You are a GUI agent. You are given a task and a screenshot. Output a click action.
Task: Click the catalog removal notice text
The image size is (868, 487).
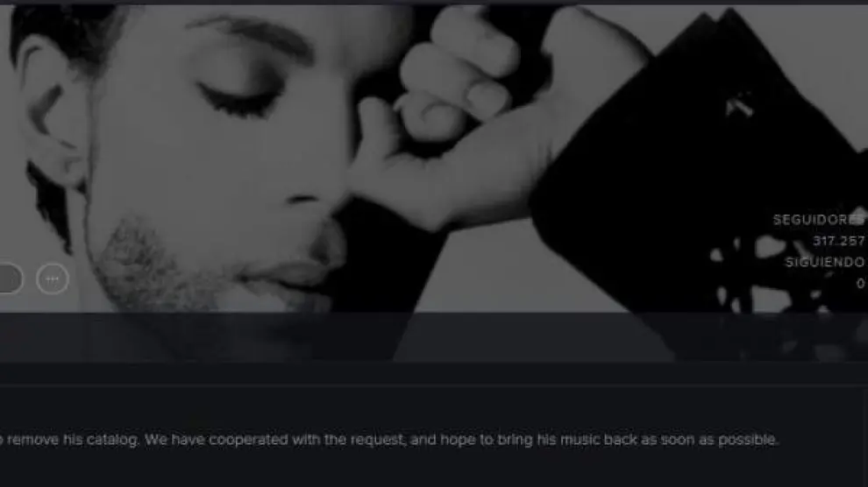[389, 440]
